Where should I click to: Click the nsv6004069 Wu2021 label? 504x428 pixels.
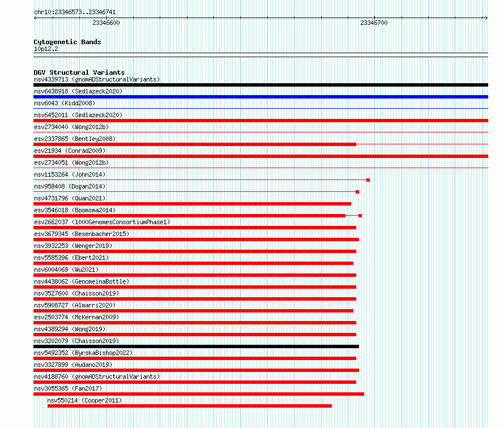tap(66, 269)
